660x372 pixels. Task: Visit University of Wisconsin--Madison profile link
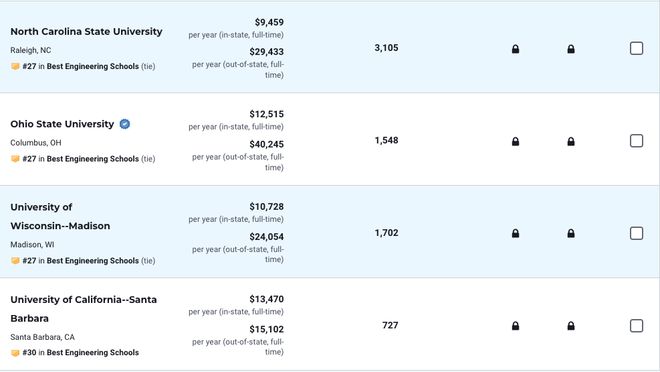pos(60,216)
